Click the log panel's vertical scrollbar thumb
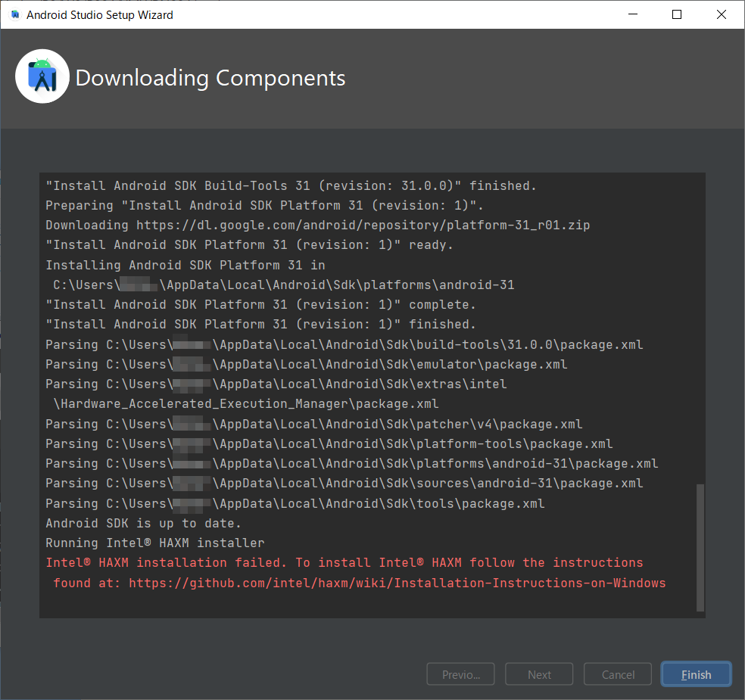 click(x=700, y=547)
